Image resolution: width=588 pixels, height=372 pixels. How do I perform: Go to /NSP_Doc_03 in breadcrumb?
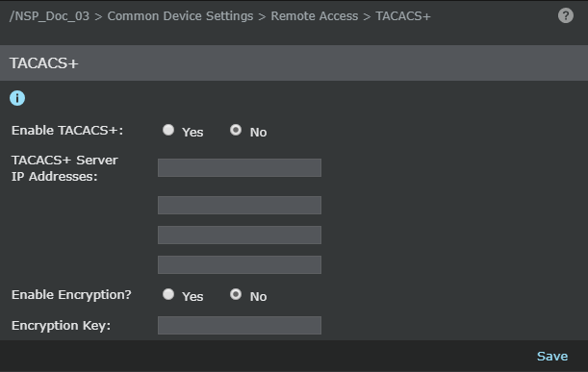pos(49,16)
